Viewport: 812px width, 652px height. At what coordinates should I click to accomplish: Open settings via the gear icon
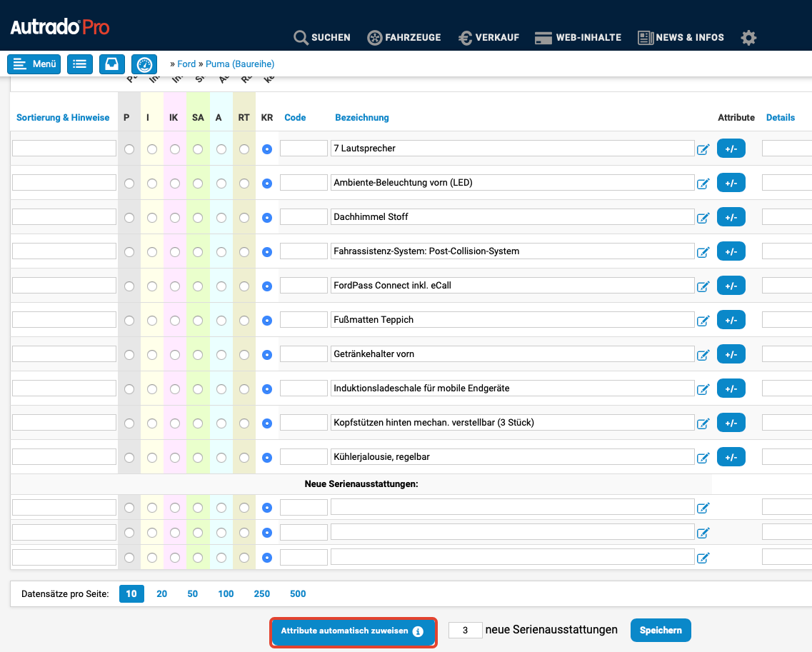(748, 38)
